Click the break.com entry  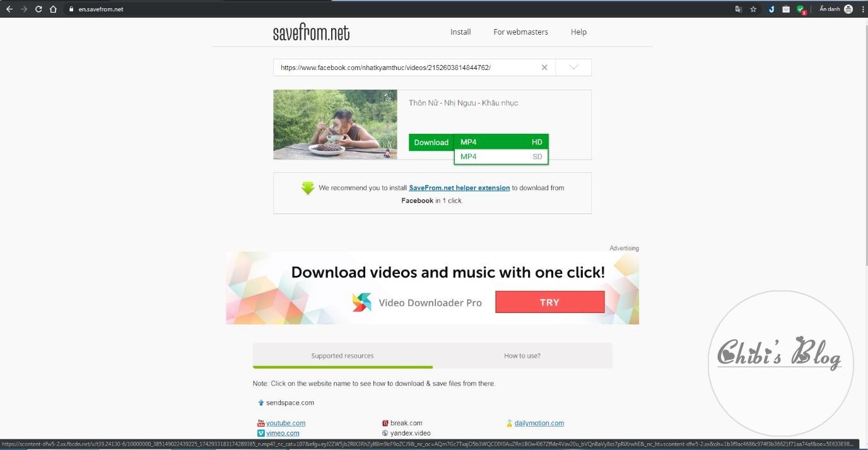406,423
